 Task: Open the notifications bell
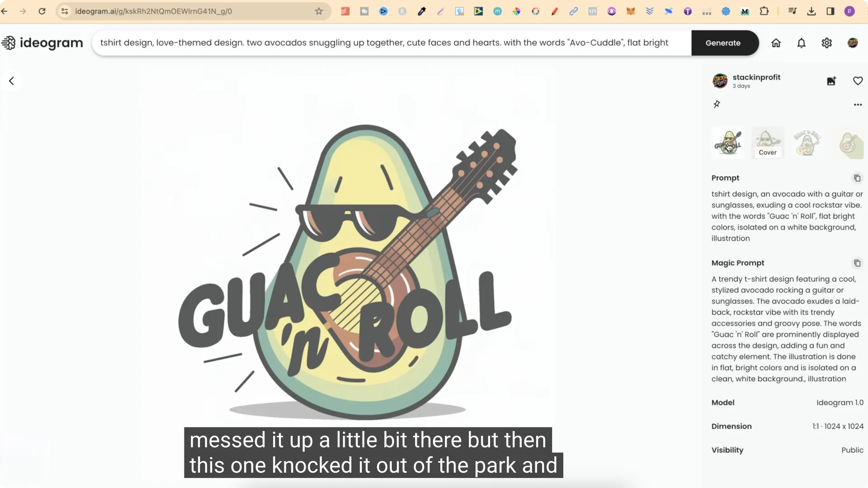click(801, 43)
